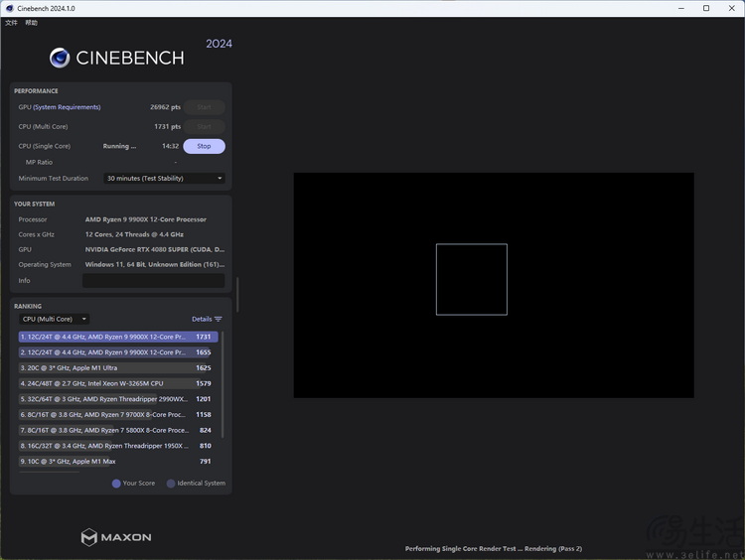Image resolution: width=745 pixels, height=560 pixels.
Task: Open the System Requirements link
Action: coord(67,107)
